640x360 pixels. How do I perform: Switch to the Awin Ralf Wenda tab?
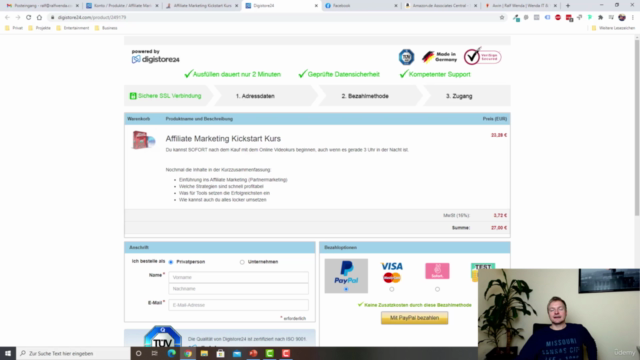pos(520,6)
